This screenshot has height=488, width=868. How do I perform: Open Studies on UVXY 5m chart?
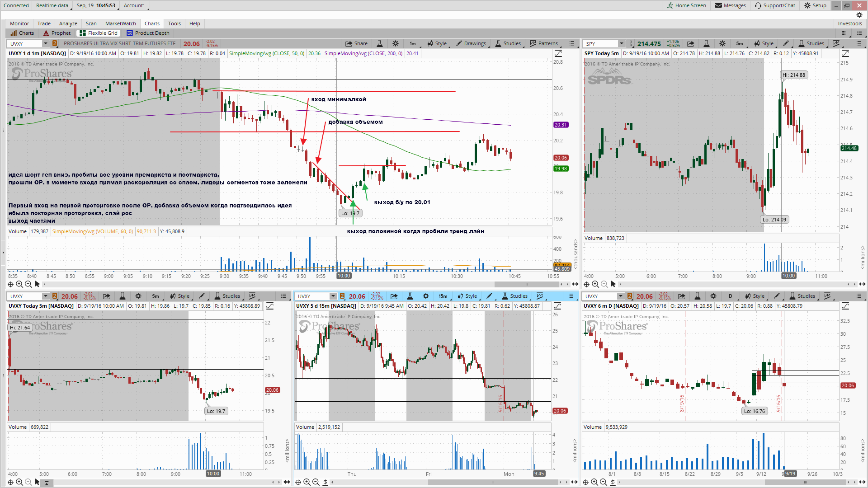click(x=227, y=296)
